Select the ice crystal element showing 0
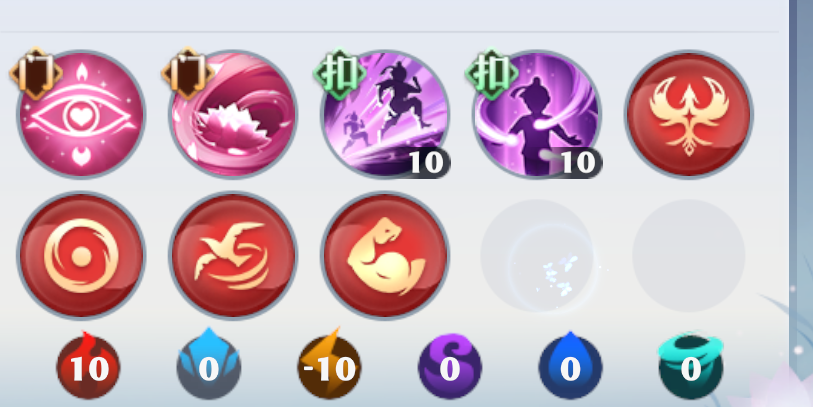813x407 pixels. pyautogui.click(x=208, y=365)
